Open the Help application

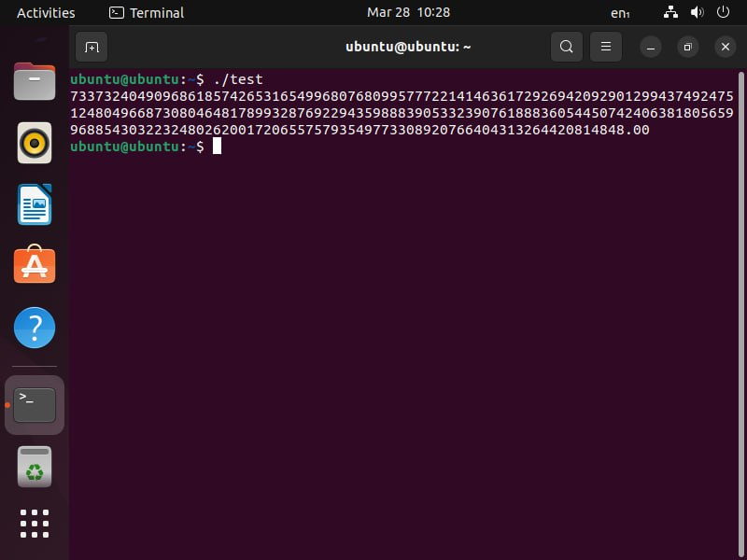35,328
